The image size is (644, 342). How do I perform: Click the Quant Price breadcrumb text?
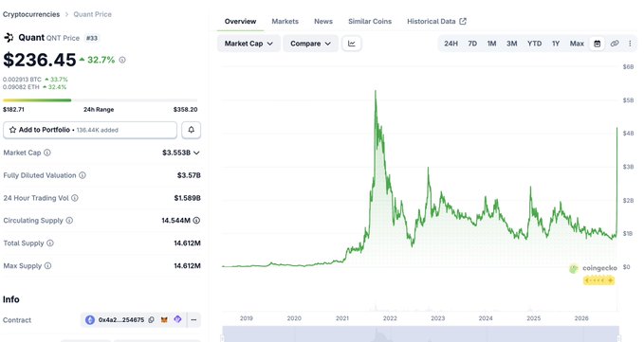[x=92, y=14]
